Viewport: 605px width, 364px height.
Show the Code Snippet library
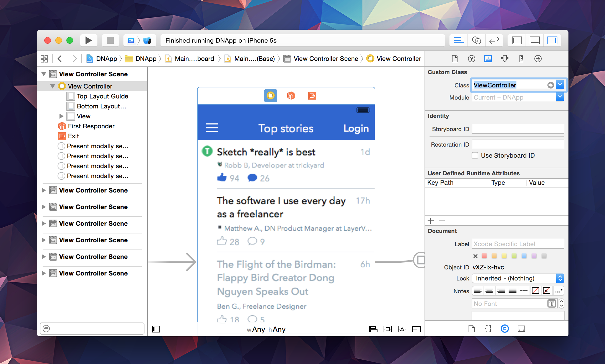pyautogui.click(x=488, y=329)
